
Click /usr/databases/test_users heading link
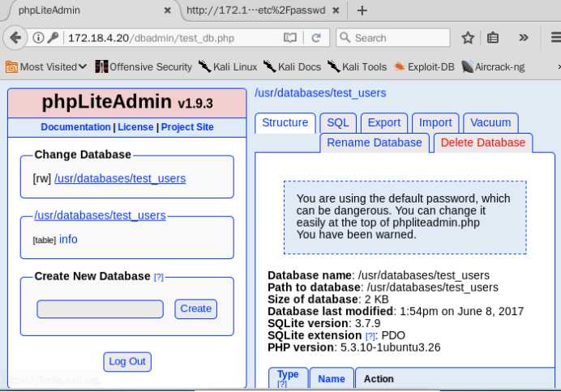tap(320, 93)
